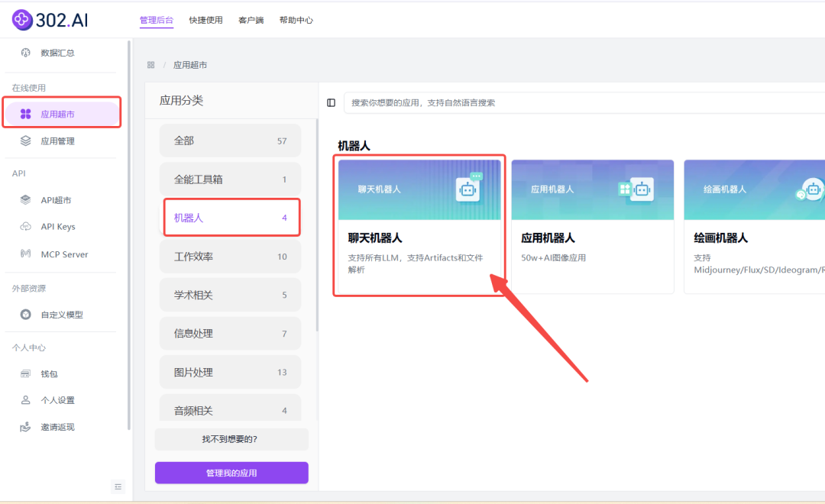The image size is (825, 504).
Task: Select the 机器人 category
Action: 230,218
